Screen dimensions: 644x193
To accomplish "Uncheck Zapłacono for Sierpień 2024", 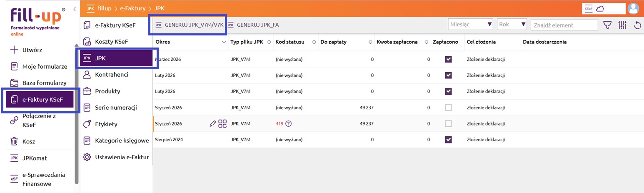I will [x=448, y=140].
